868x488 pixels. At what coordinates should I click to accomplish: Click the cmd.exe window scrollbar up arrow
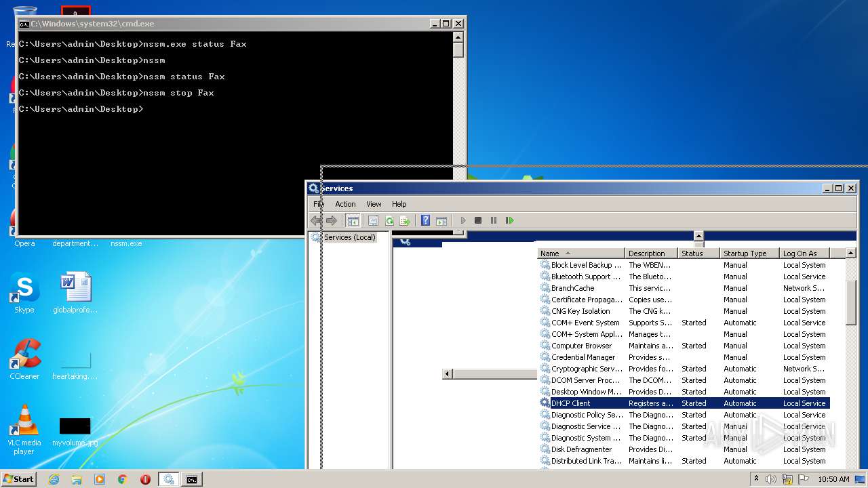458,37
